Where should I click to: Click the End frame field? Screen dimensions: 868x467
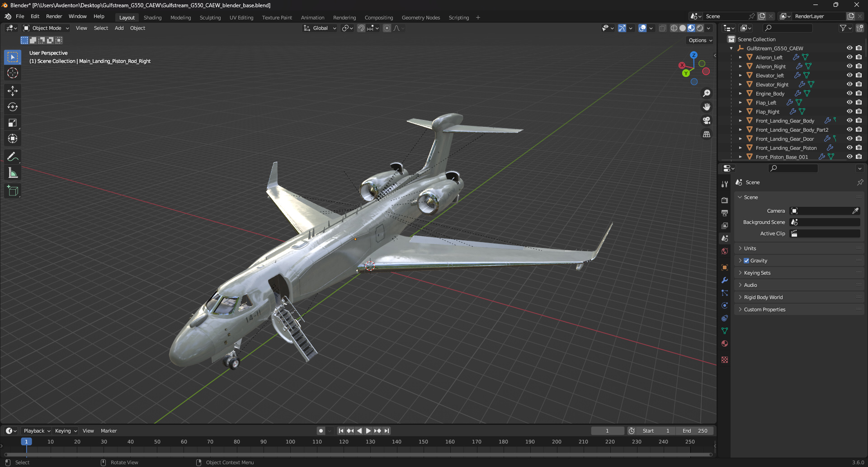pos(695,431)
